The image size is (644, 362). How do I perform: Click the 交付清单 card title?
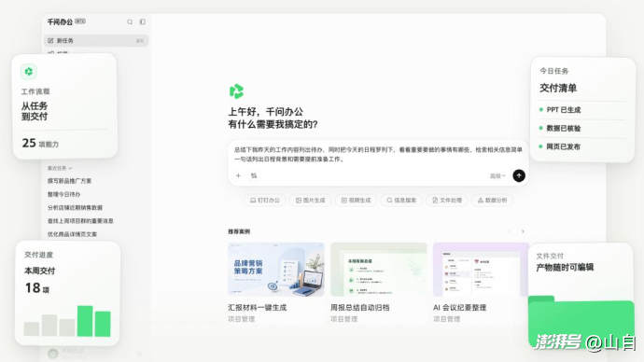[x=558, y=88]
